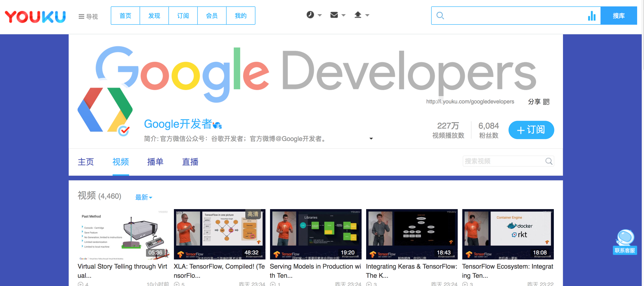Screen dimensions: 644x286
Task: Expand the upload dropdown arrow
Action: 367,15
